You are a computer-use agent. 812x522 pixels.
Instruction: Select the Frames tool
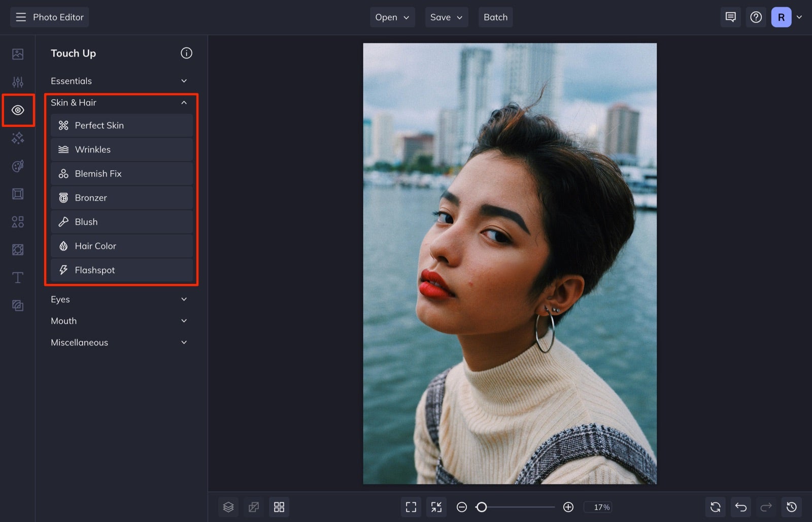(x=18, y=193)
